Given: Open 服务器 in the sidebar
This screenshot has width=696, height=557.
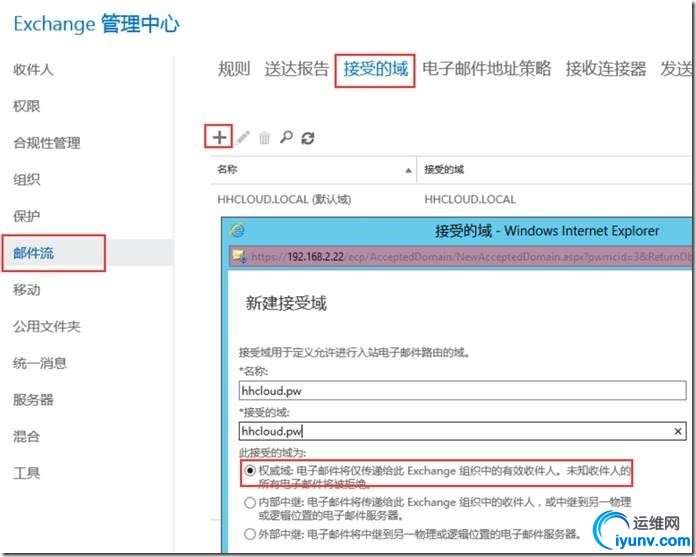Looking at the screenshot, I should tap(33, 400).
